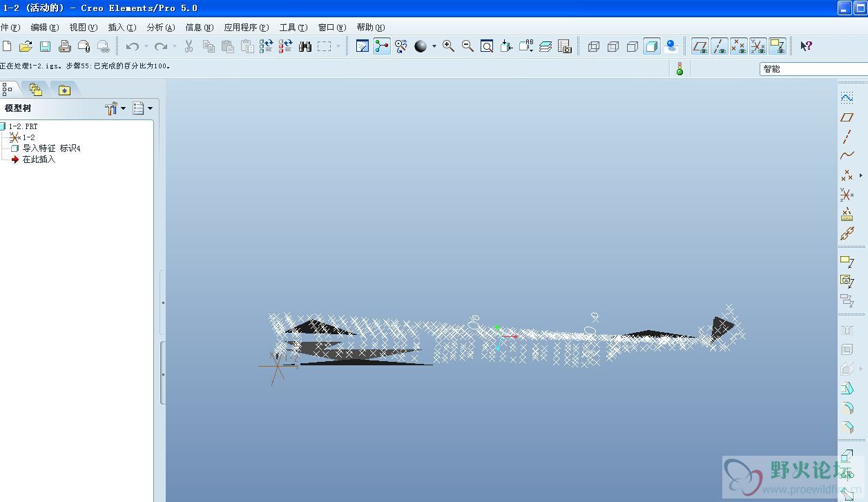Select the Datum Plane tool in right toolbar

click(847, 117)
